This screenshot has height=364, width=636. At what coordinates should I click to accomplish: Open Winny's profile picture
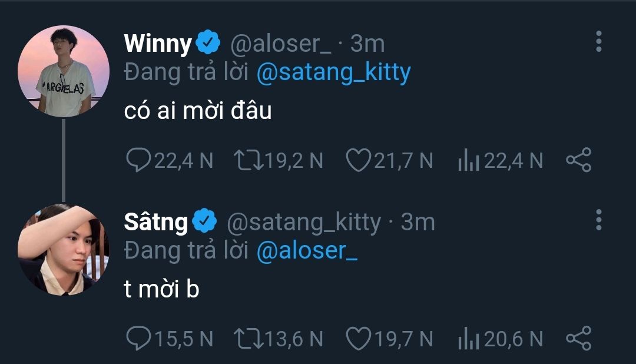64,71
